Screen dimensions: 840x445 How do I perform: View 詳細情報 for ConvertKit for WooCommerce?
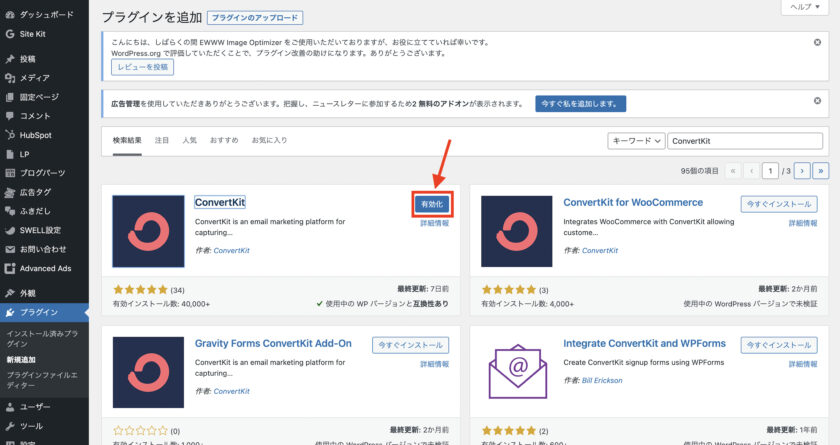[x=803, y=223]
